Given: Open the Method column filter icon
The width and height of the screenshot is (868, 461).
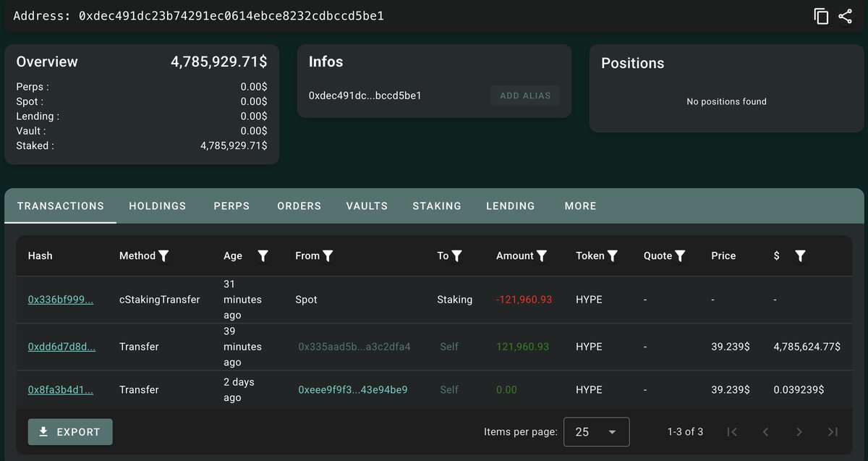Looking at the screenshot, I should coord(164,255).
